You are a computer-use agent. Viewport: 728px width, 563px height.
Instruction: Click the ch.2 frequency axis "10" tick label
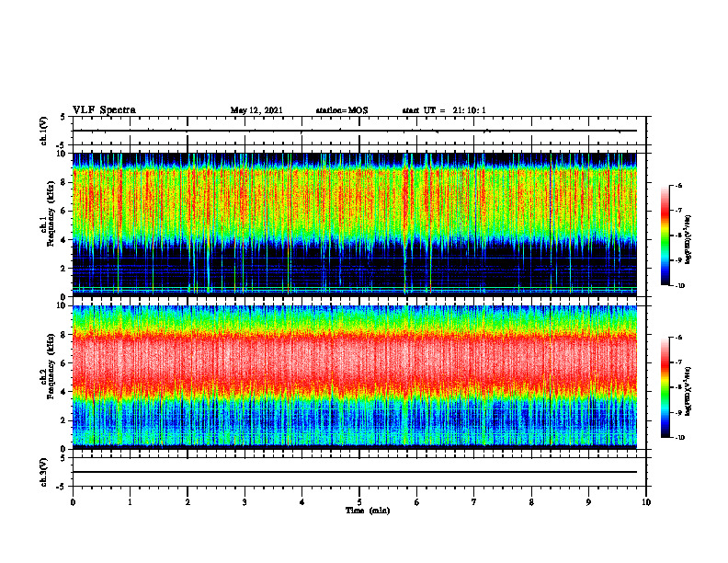click(x=62, y=305)
